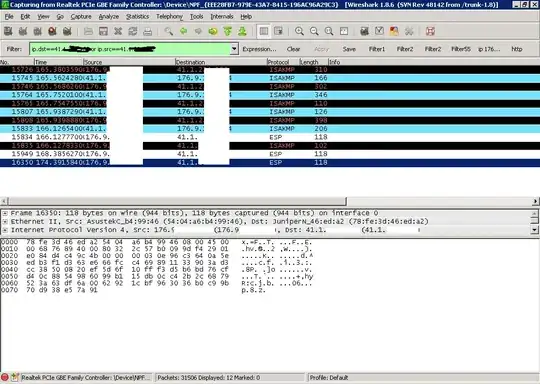Screen dimensions: 540x384
Task: Apply the ip 176... saved filter button
Action: click(x=489, y=49)
